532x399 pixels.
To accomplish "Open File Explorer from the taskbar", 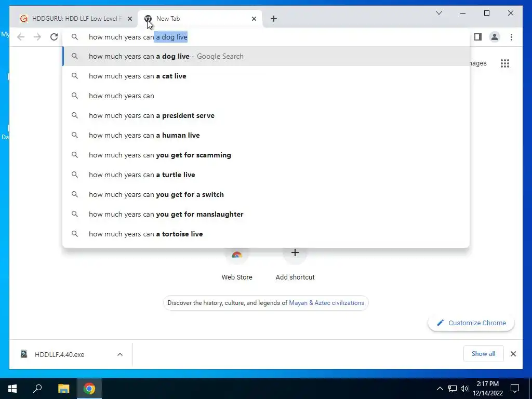I will coord(63,389).
